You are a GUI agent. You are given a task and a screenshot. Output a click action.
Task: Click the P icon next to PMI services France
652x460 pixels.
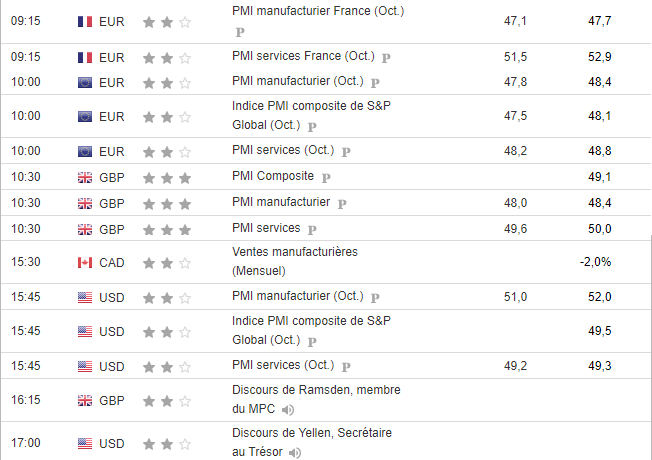[387, 58]
